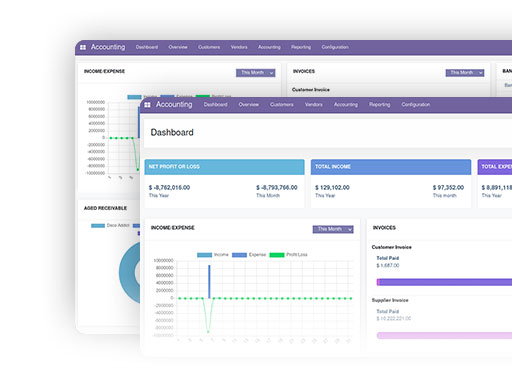Viewport: 512px width, 367px height.
Task: Click the Dashboard menu in the back window
Action: pyautogui.click(x=147, y=47)
